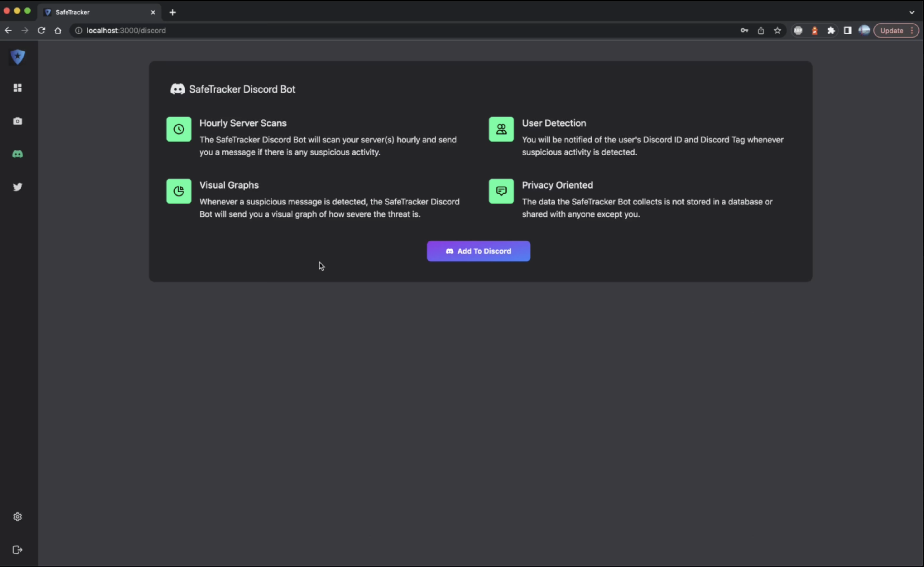Open the browser extensions puzzle menu
924x567 pixels.
click(x=831, y=31)
